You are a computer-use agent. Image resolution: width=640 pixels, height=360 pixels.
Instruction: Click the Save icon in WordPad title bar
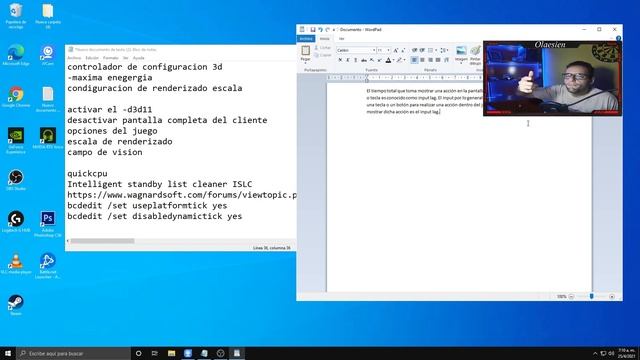tap(313, 30)
